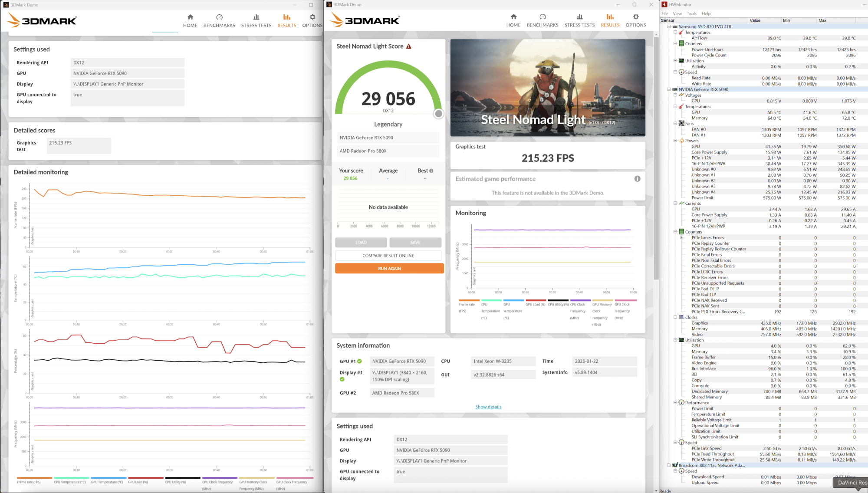Open the Tools menu in HWMonitor
868x493 pixels.
(691, 13)
